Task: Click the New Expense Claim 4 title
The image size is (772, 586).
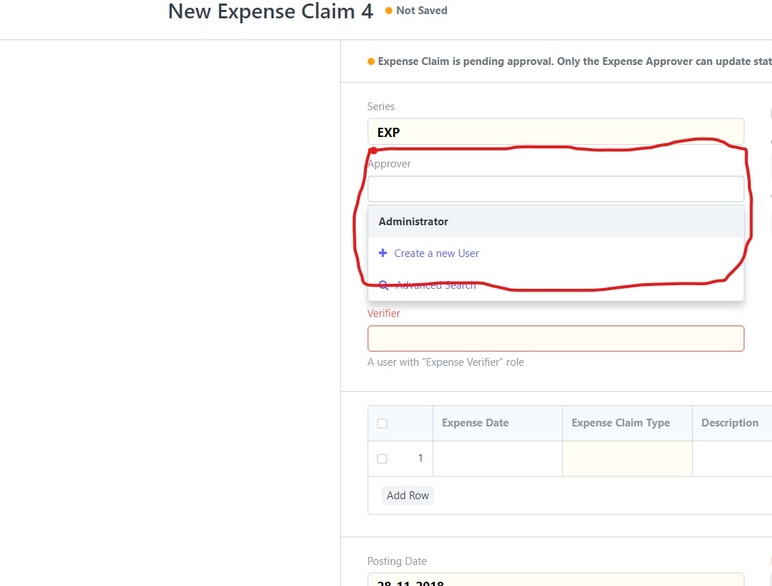Action: point(270,11)
